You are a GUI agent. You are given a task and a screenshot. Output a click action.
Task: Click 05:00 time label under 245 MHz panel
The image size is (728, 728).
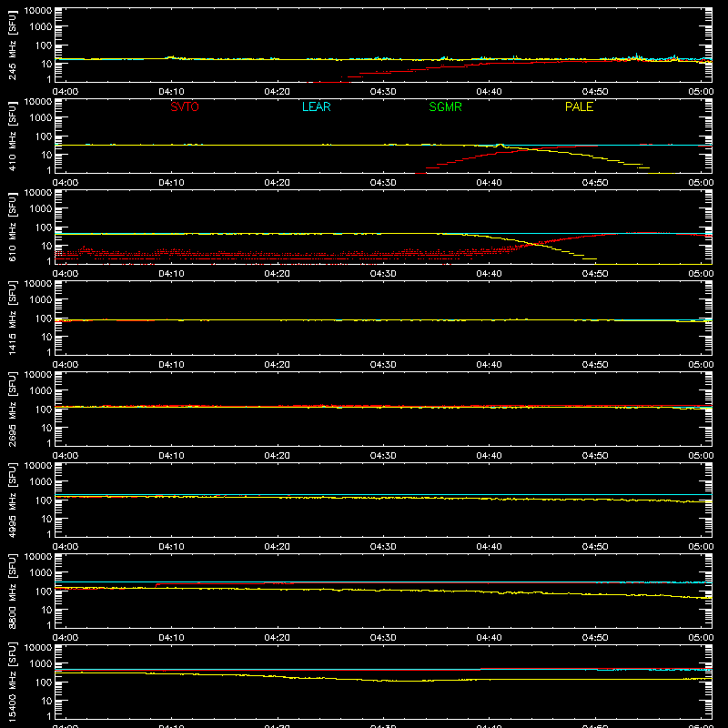(x=701, y=92)
